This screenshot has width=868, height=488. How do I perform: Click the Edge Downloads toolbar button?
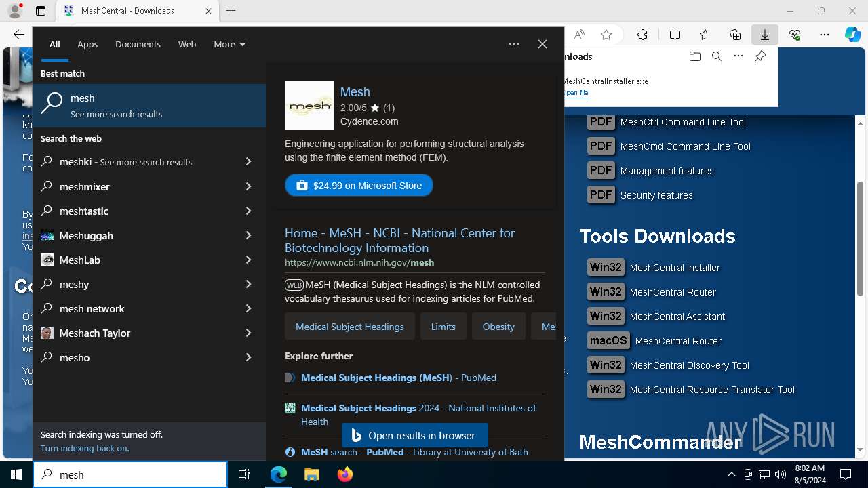(x=764, y=35)
